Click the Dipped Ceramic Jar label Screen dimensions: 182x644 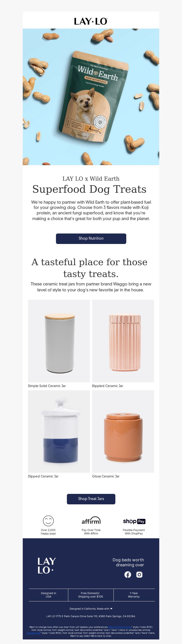pos(43,476)
